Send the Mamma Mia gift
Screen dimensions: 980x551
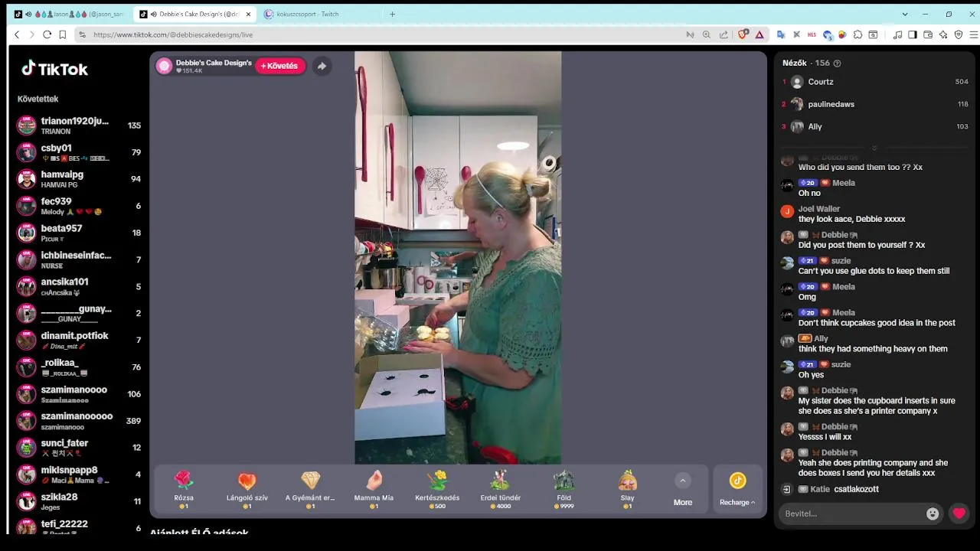pyautogui.click(x=374, y=490)
